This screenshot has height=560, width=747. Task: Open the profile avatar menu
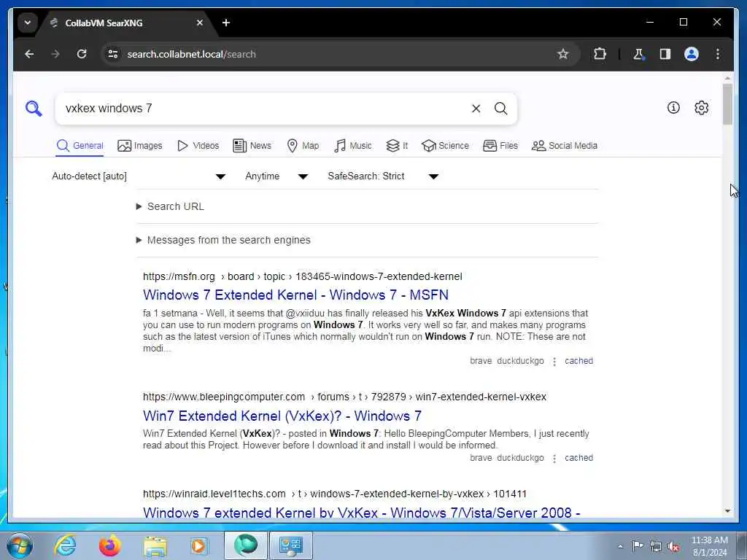692,54
